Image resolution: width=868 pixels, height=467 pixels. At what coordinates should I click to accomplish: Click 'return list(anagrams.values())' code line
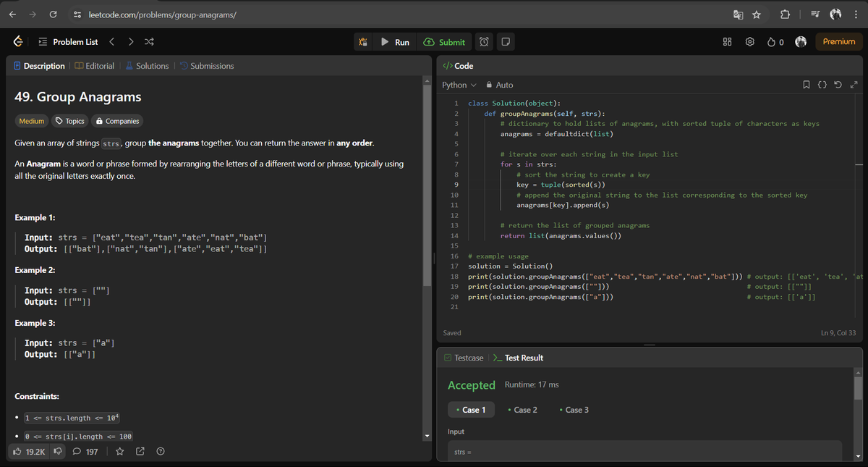click(561, 236)
